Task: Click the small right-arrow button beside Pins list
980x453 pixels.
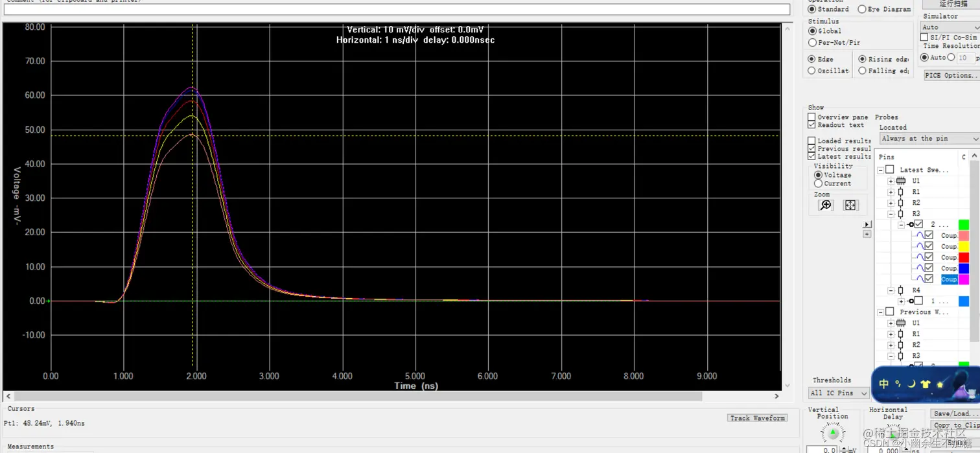Action: point(867,224)
